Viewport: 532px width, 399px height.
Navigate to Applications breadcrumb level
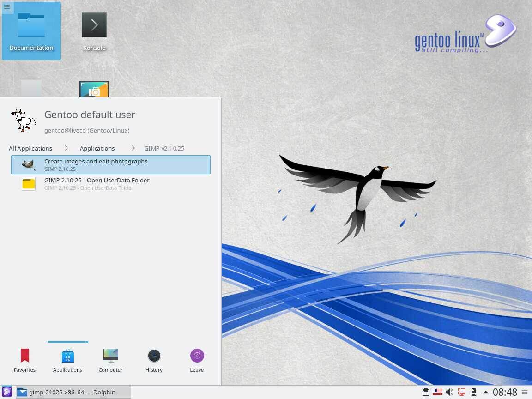coord(97,148)
